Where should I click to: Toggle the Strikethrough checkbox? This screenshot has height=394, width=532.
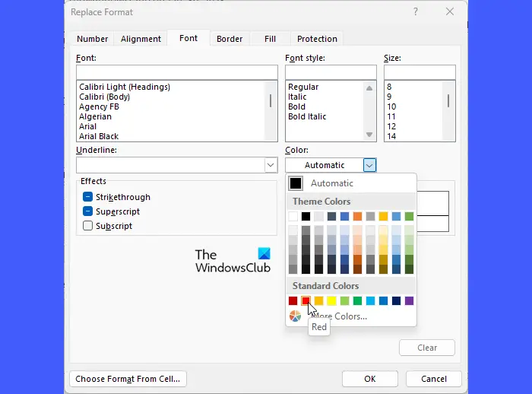click(88, 197)
